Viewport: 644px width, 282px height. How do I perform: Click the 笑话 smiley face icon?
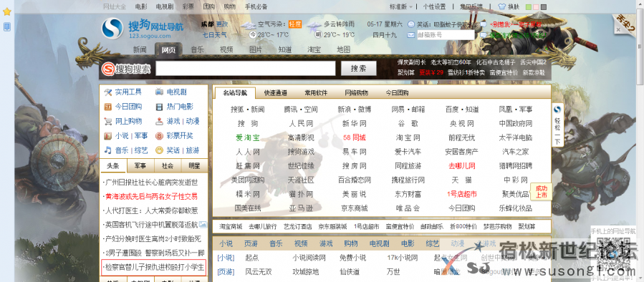pos(159,150)
